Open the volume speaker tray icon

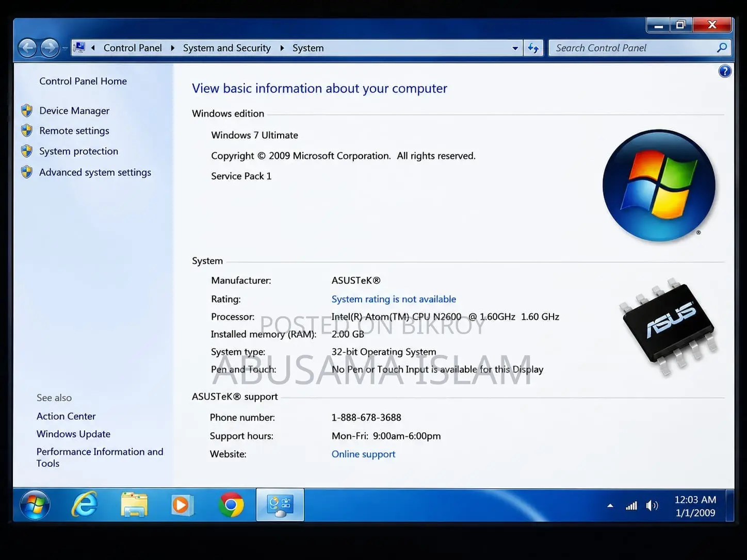click(x=652, y=506)
